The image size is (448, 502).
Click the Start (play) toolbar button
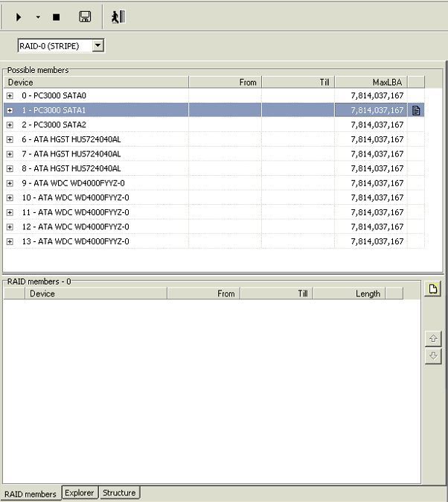click(x=19, y=16)
